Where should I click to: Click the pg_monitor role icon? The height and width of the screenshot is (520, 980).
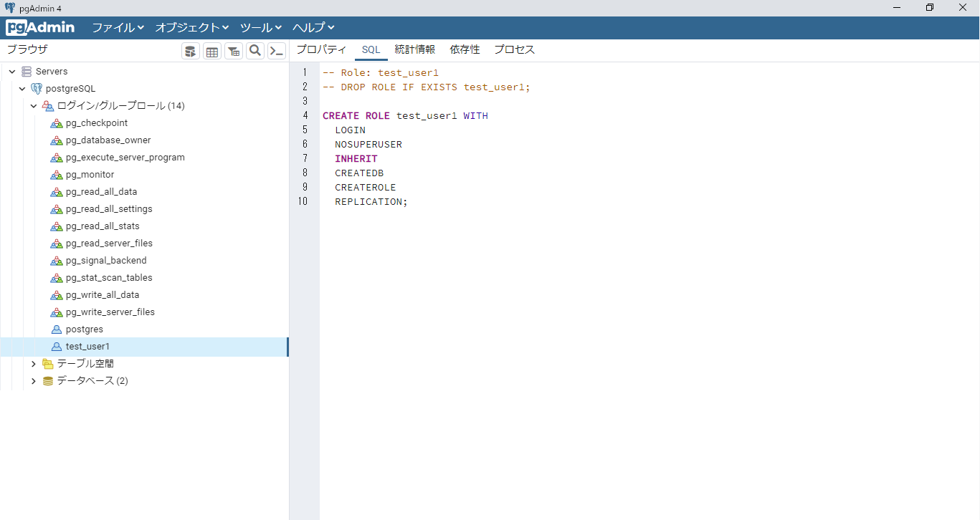point(57,175)
